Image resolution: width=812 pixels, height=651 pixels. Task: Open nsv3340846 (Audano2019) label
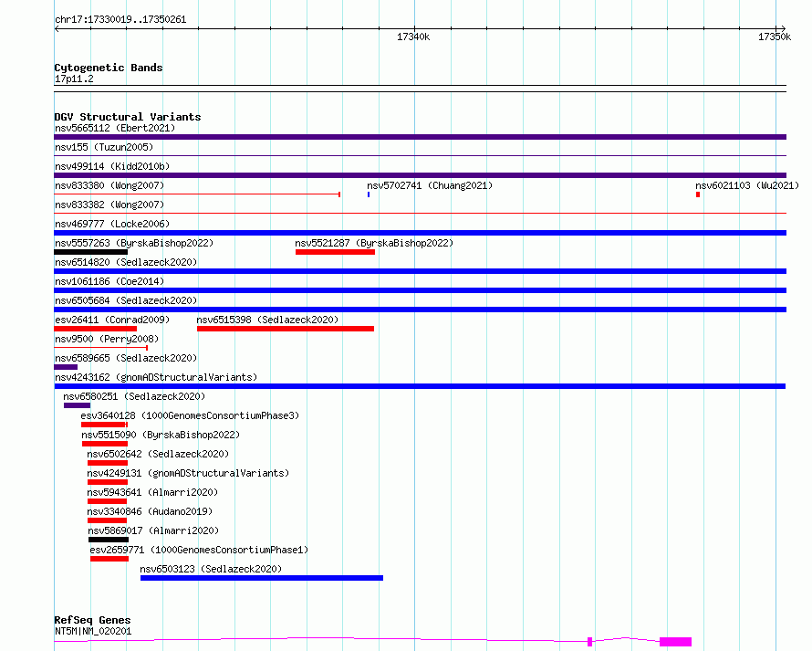click(x=150, y=511)
